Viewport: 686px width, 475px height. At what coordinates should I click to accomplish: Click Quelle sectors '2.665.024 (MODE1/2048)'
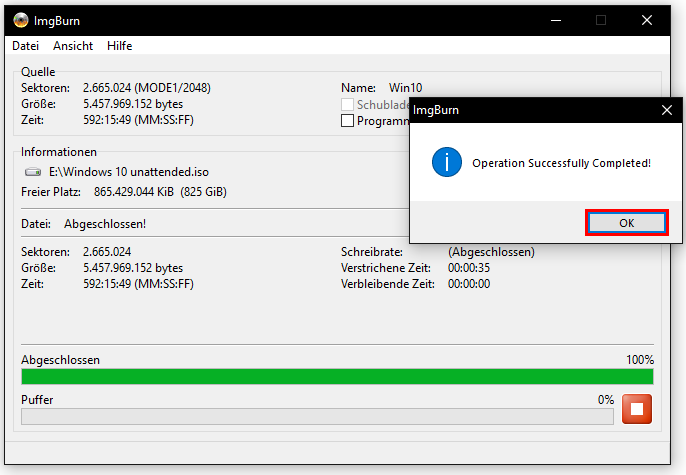click(x=147, y=88)
